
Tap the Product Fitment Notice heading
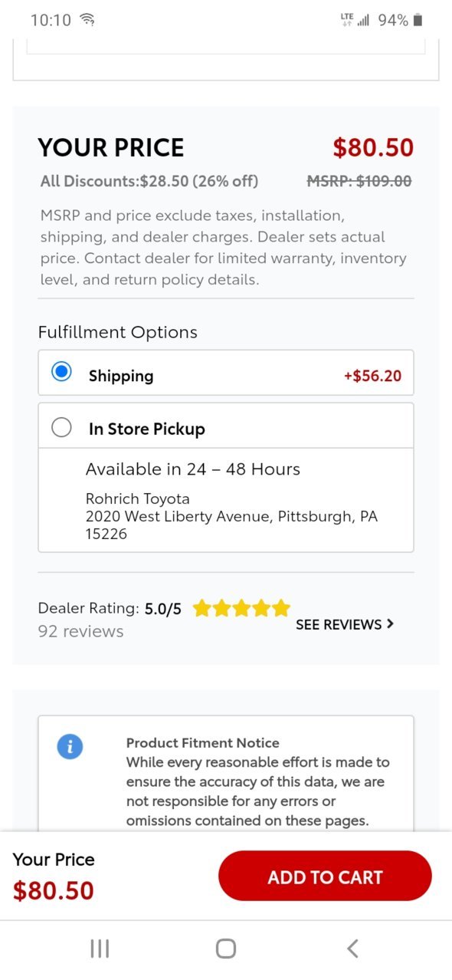pyautogui.click(x=202, y=742)
